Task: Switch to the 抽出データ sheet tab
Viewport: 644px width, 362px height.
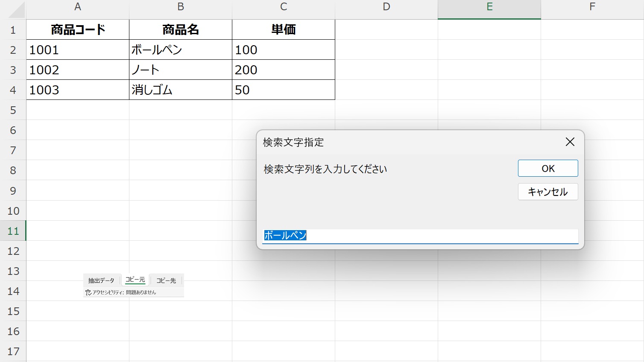Action: [101, 280]
